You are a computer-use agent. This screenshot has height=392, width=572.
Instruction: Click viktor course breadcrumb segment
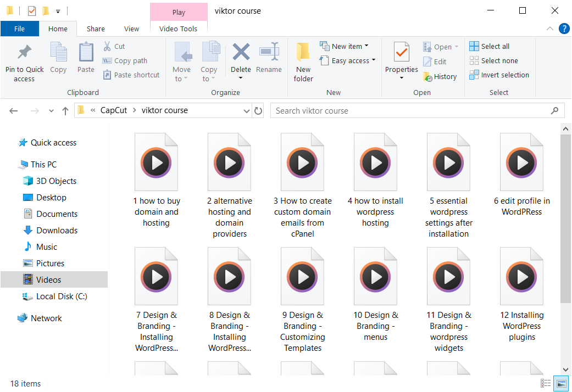[x=164, y=110]
